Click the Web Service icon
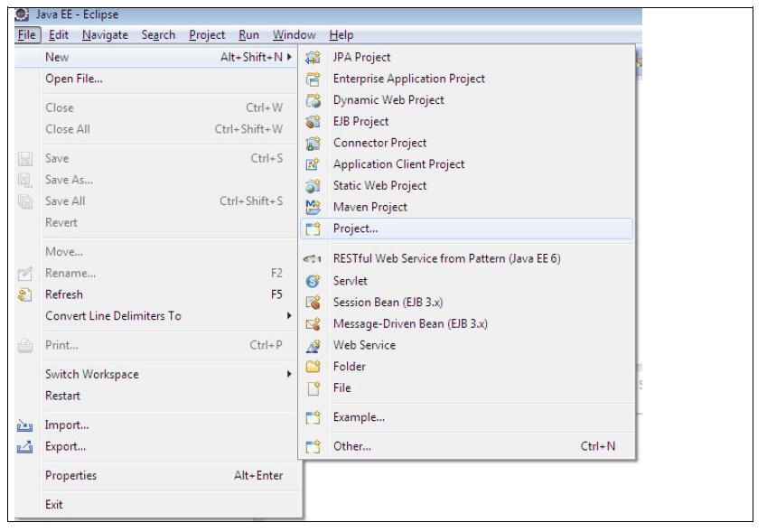The width and height of the screenshot is (767, 532). pos(313,345)
